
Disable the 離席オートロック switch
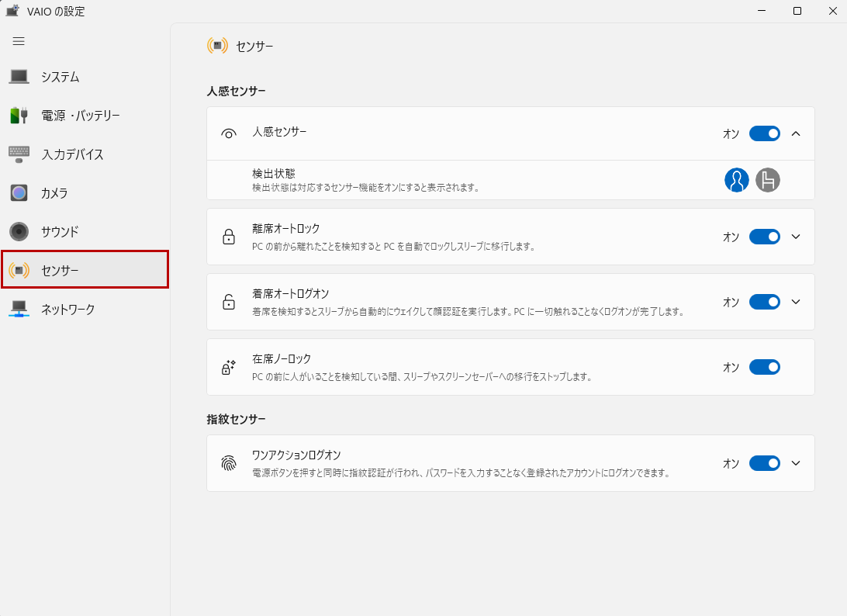pyautogui.click(x=764, y=237)
